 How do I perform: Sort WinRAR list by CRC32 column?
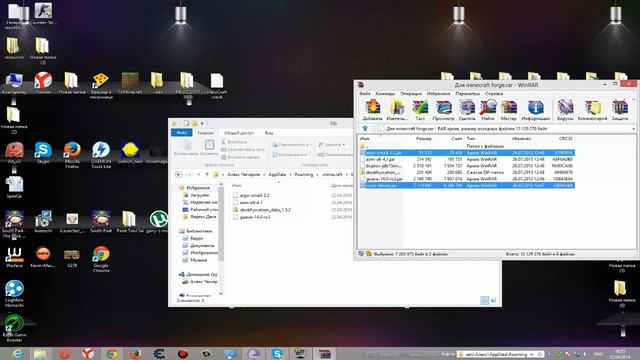(x=565, y=139)
